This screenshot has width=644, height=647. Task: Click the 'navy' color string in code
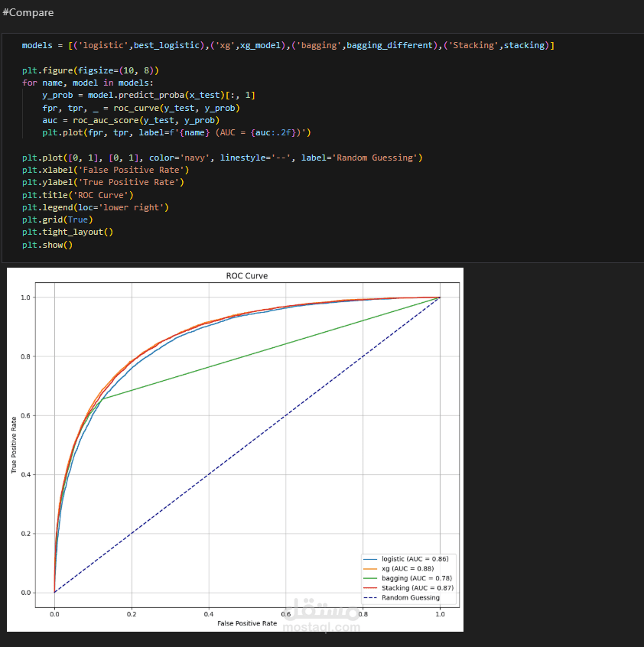197,158
